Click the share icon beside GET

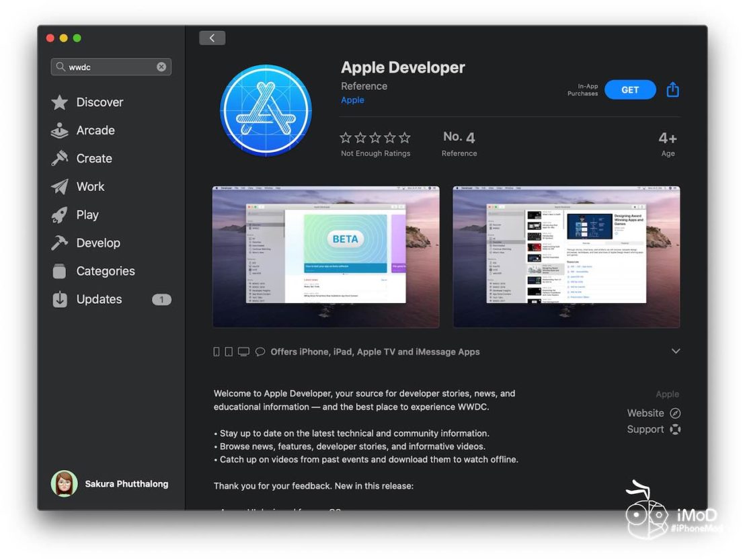[672, 89]
